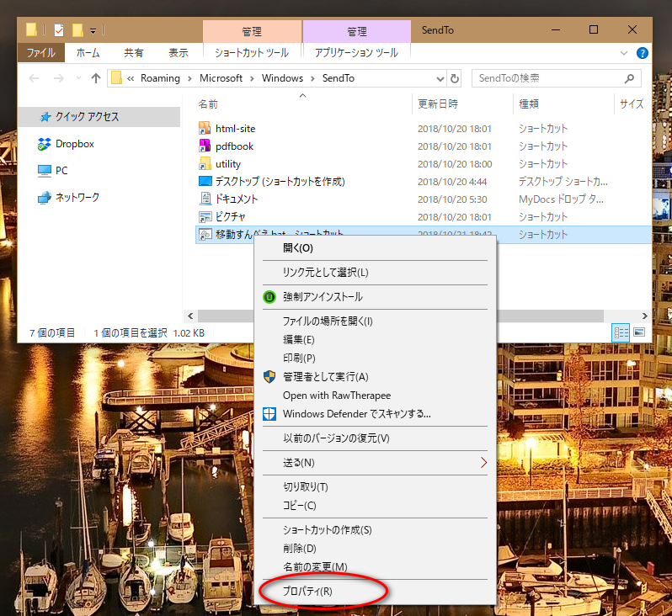Sort by the 更新日時 column header
Screen dimensions: 672x616
[438, 104]
